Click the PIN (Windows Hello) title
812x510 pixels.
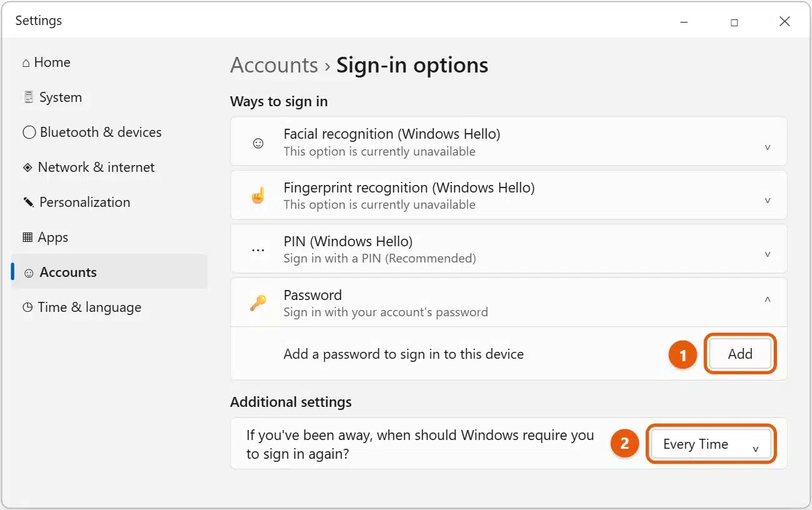348,241
